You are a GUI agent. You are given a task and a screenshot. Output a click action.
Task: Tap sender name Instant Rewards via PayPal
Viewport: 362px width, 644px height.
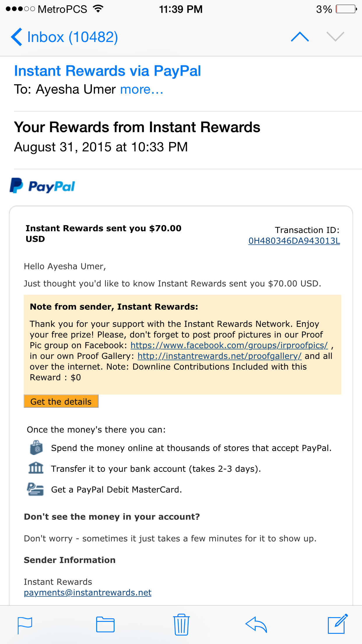(108, 71)
